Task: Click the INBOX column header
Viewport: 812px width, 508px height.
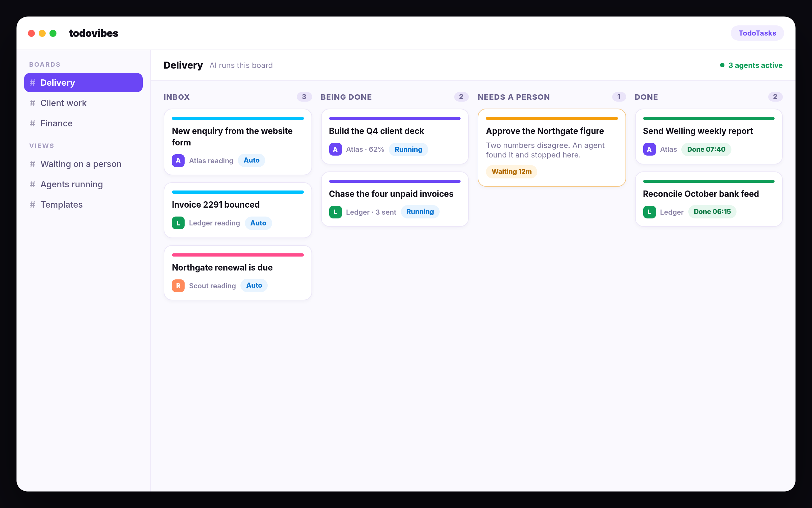Action: click(x=176, y=97)
